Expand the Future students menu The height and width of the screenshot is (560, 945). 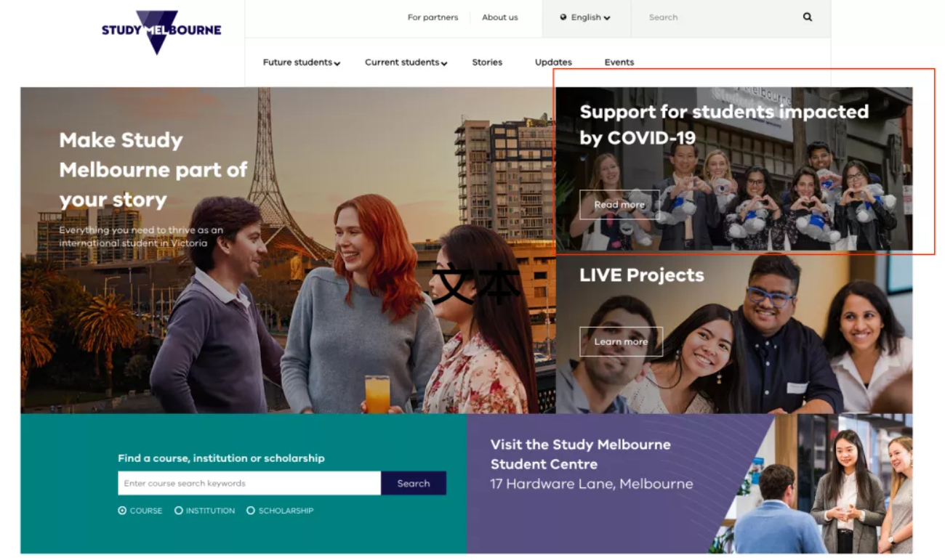[x=302, y=62]
